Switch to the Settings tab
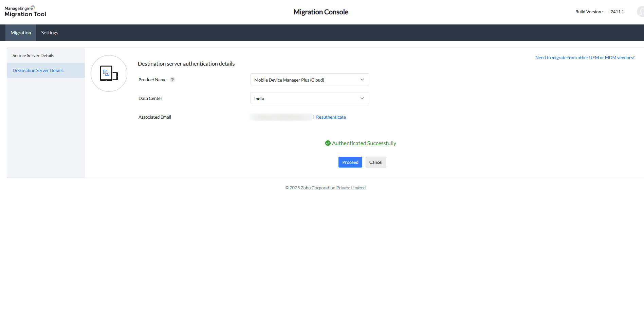Image resolution: width=644 pixels, height=313 pixels. click(50, 33)
